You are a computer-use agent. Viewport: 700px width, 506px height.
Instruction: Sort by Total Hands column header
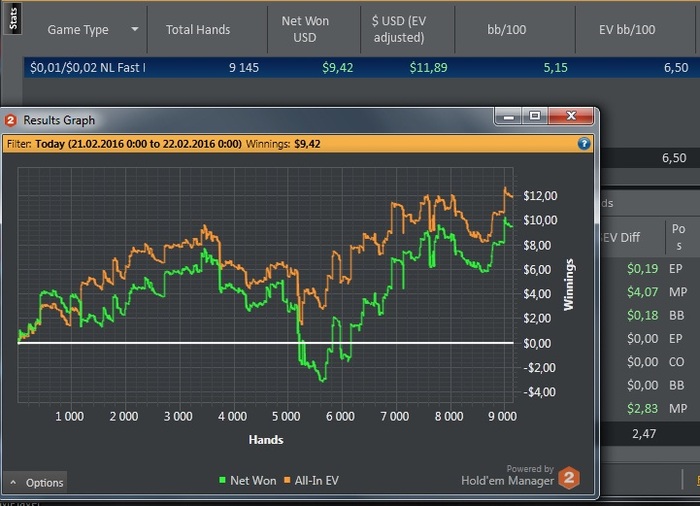(x=198, y=29)
